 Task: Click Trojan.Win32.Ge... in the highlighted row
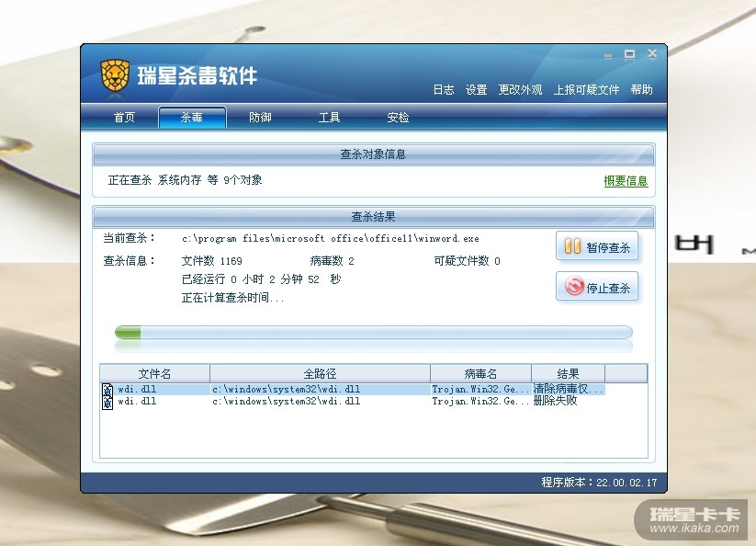(x=480, y=389)
